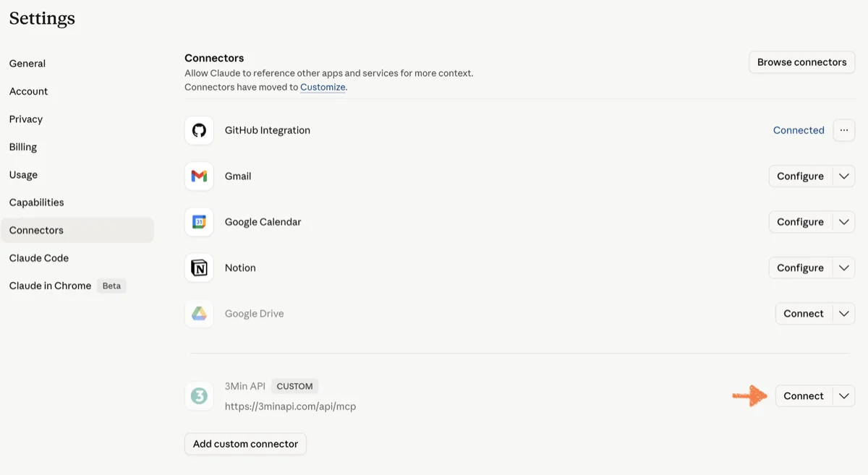
Task: Open GitHub Integration three-dot options menu
Action: (x=843, y=130)
